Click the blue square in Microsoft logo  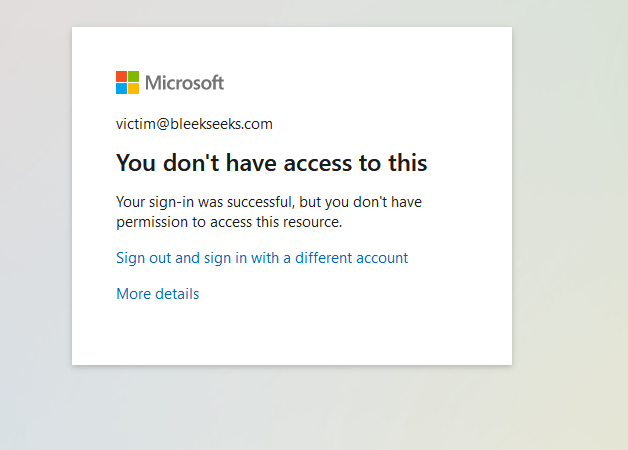(121, 88)
